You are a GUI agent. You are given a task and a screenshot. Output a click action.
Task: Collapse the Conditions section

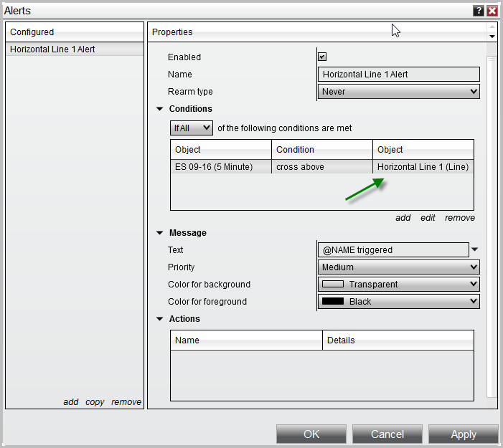pyautogui.click(x=159, y=109)
